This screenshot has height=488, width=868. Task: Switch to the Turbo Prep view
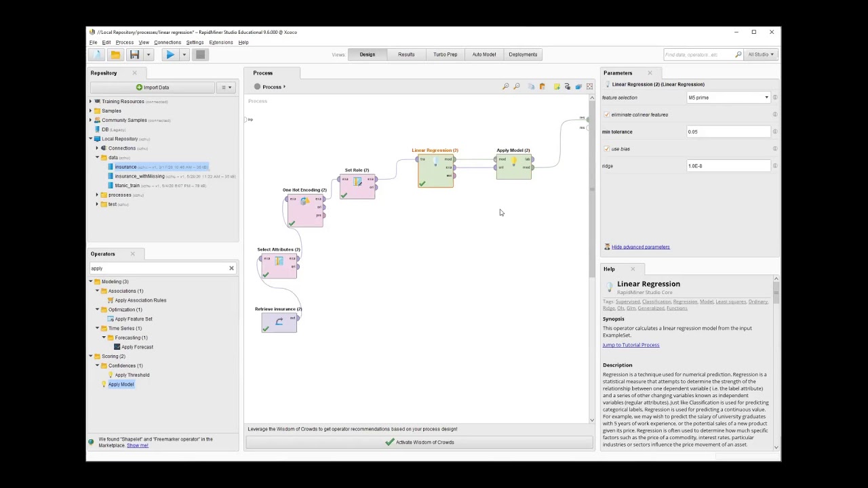click(x=446, y=54)
